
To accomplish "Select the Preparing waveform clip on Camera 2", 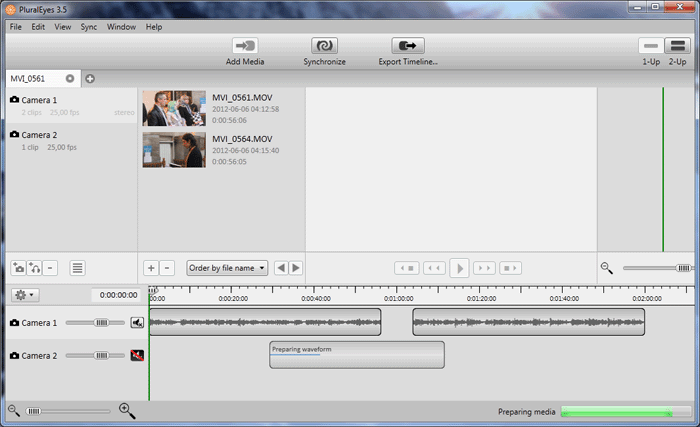I will pyautogui.click(x=357, y=355).
